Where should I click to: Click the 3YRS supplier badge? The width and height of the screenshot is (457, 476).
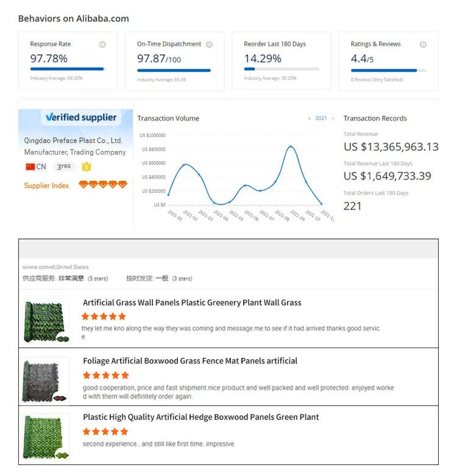(64, 166)
